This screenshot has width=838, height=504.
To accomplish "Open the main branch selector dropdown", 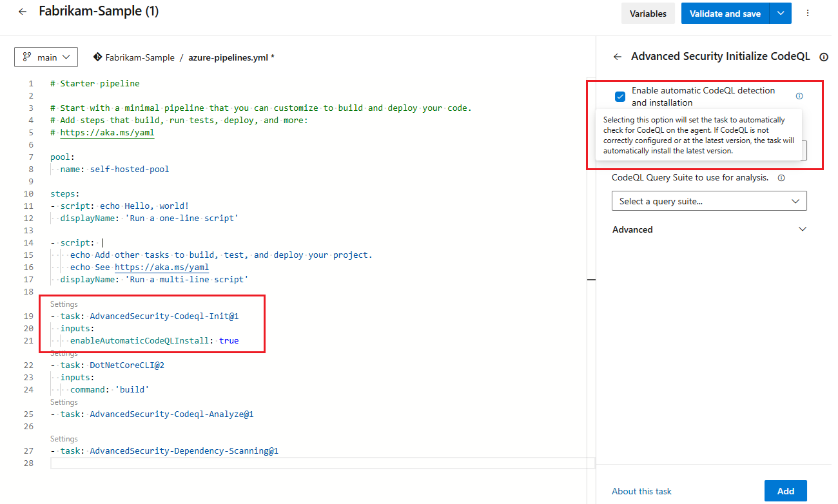I will tap(46, 57).
